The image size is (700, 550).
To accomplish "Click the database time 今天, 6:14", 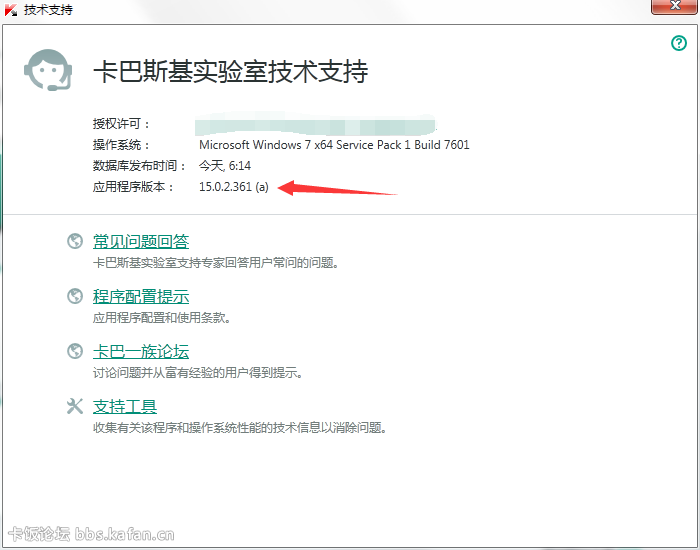I will coord(225,166).
